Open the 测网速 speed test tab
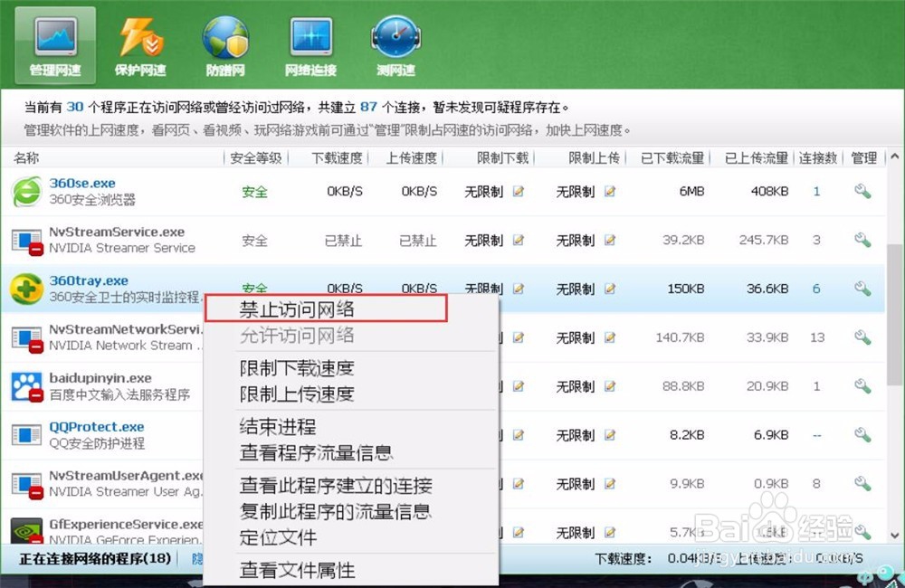905x588 pixels. click(x=396, y=47)
